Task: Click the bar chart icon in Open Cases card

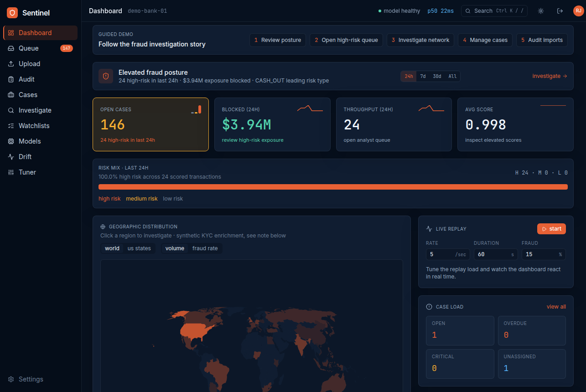Action: (196, 110)
